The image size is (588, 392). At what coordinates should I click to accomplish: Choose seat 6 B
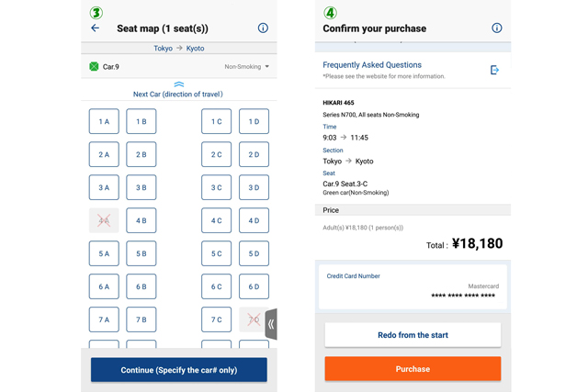(141, 286)
